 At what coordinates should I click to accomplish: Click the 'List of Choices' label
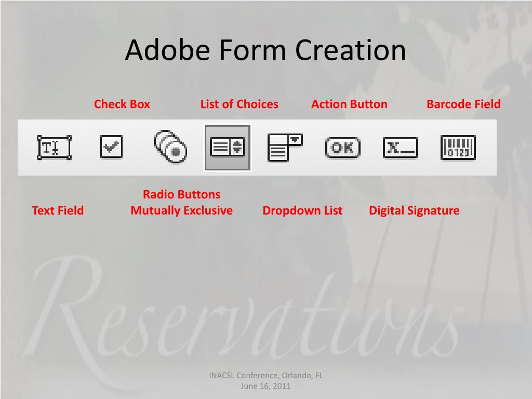pyautogui.click(x=239, y=104)
